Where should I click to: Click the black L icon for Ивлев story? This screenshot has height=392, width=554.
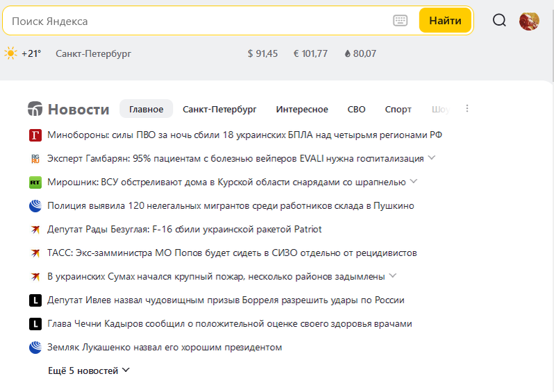(x=35, y=300)
